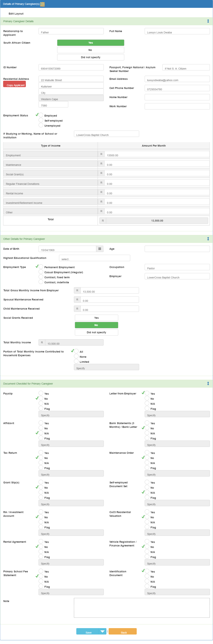Click the orange Back button
This screenshot has width=213, height=644.
[123, 631]
